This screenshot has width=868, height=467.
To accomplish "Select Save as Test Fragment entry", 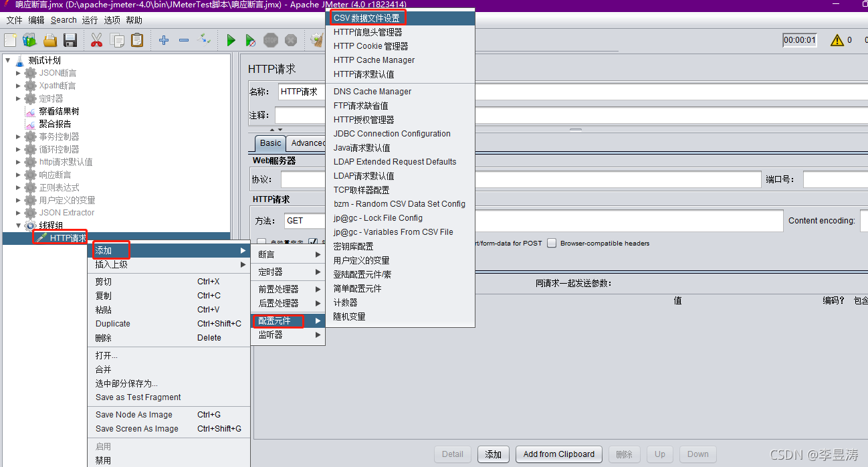I will pos(169,397).
